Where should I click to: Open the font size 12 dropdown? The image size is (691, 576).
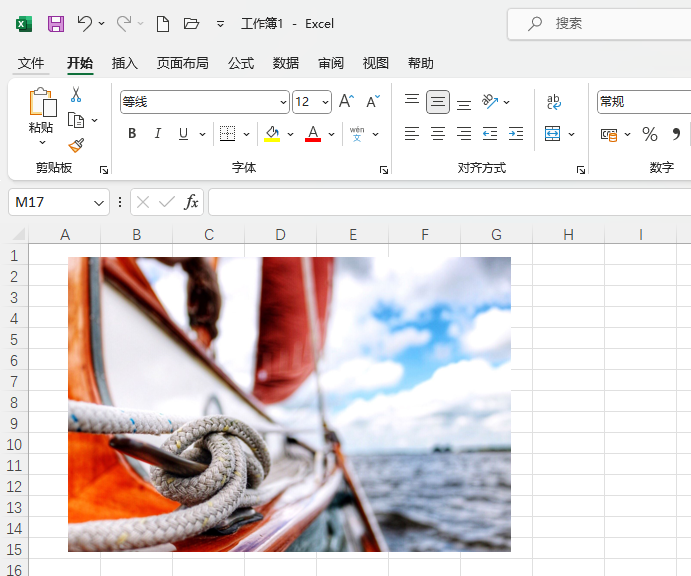coord(325,102)
